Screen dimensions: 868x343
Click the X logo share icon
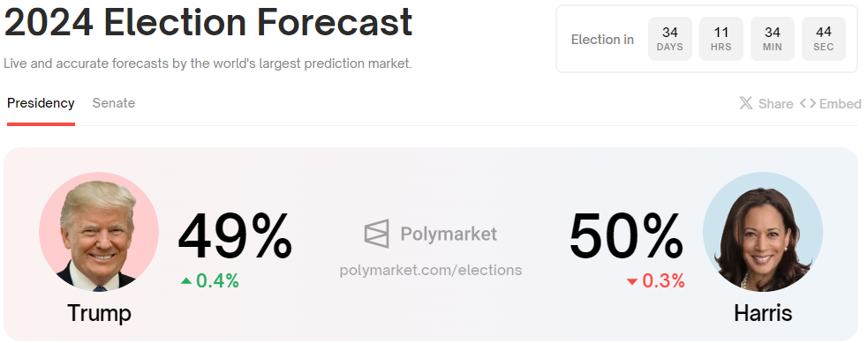(x=745, y=103)
